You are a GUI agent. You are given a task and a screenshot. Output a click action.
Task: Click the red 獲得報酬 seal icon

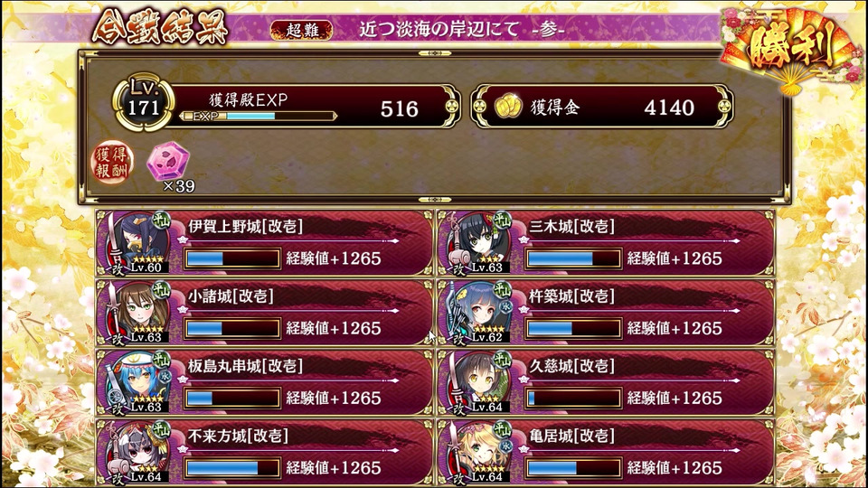pyautogui.click(x=112, y=162)
